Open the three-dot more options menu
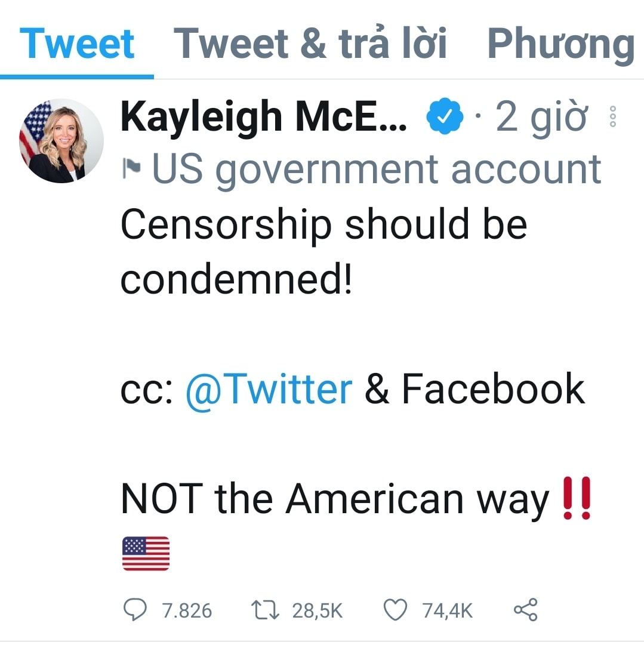644x651 pixels. (612, 117)
